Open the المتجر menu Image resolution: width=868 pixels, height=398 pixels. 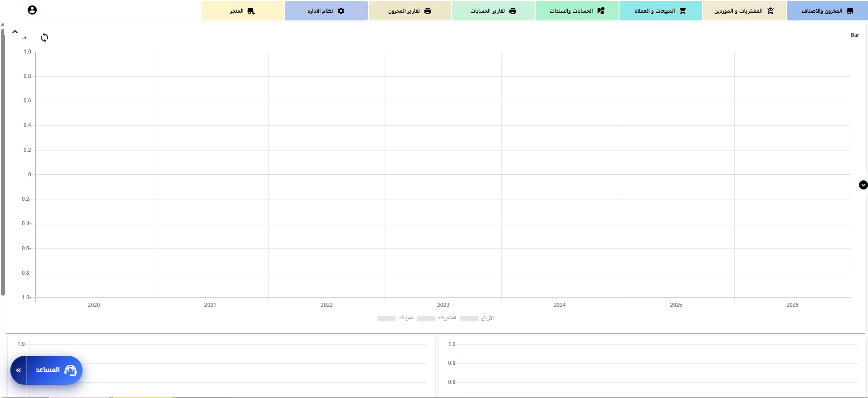tap(243, 11)
